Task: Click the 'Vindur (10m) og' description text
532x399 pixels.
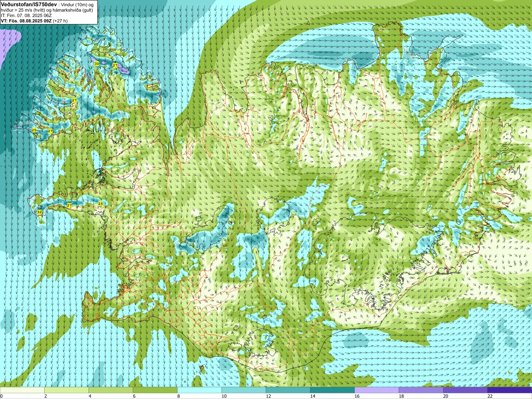Action: point(77,4)
